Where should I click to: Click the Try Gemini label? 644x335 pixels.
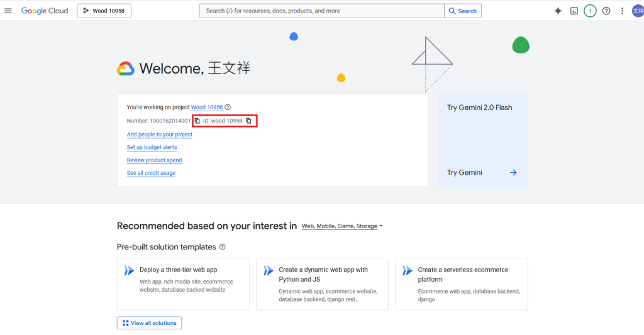click(465, 172)
